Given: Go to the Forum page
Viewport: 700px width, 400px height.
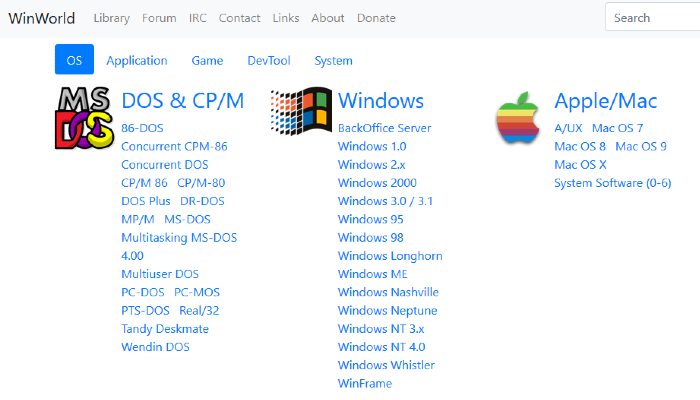Looking at the screenshot, I should [159, 18].
